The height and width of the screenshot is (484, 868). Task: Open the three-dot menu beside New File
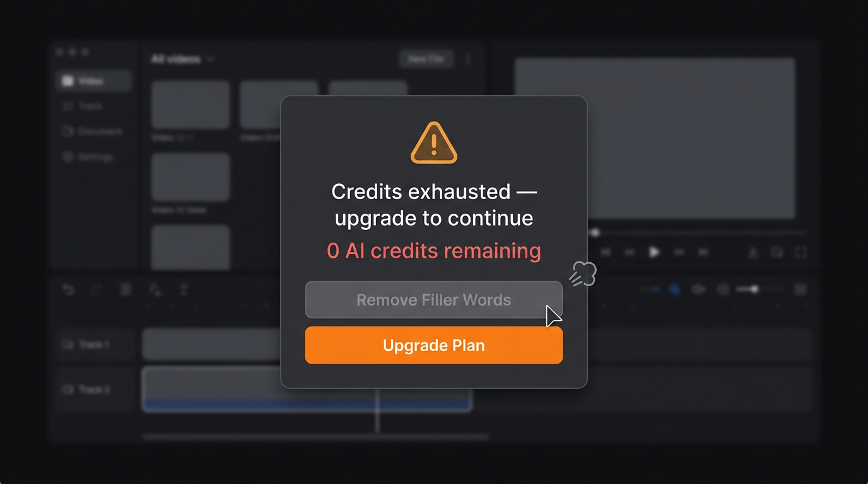[x=468, y=59]
